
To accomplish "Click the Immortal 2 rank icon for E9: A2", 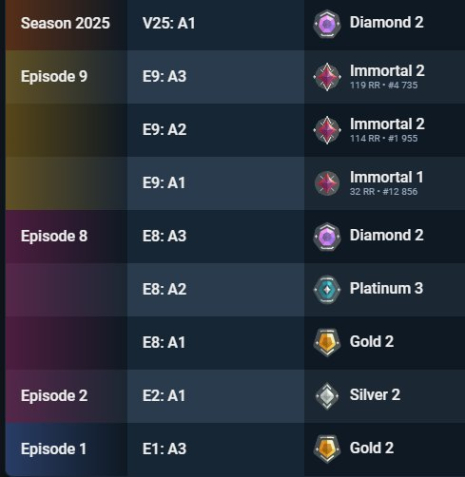I will [327, 130].
